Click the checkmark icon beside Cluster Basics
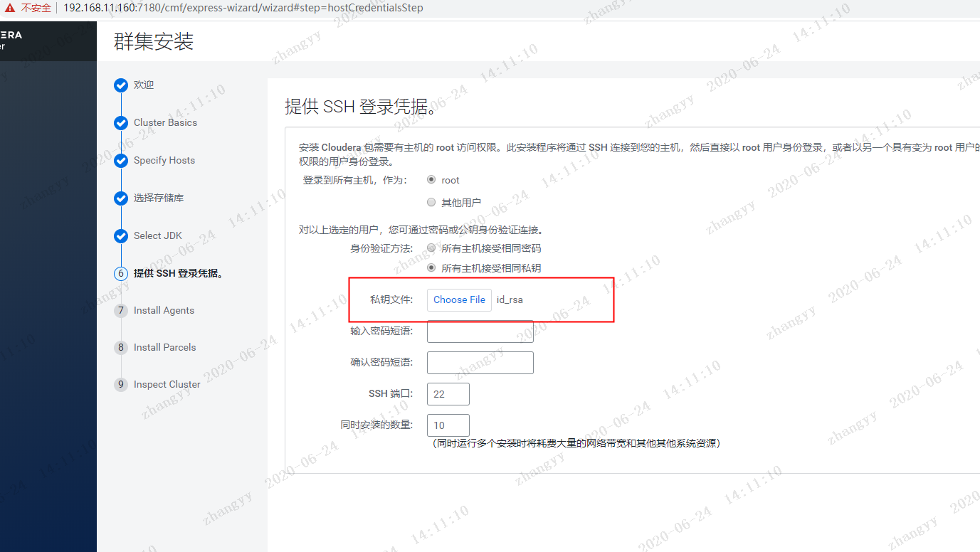The height and width of the screenshot is (552, 980). (121, 123)
